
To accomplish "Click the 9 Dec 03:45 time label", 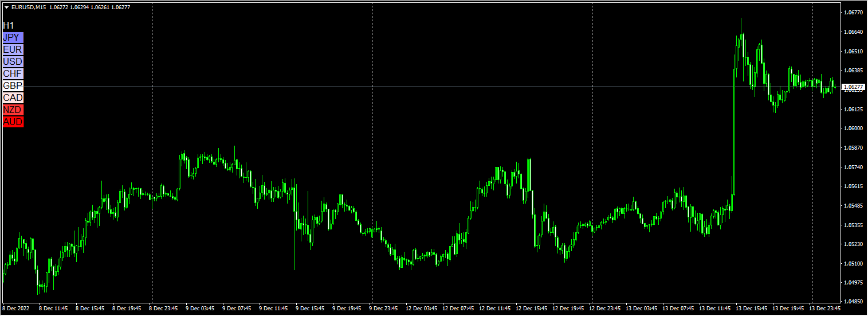I will pyautogui.click(x=200, y=309).
